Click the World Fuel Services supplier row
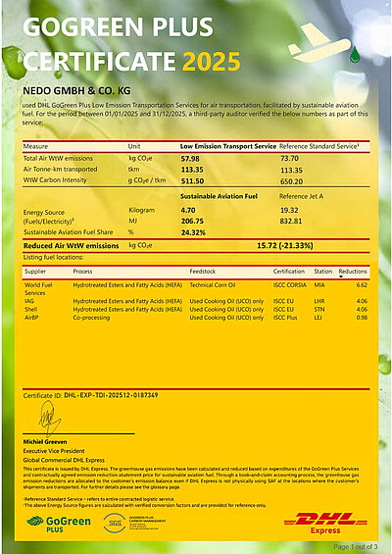 pyautogui.click(x=196, y=288)
